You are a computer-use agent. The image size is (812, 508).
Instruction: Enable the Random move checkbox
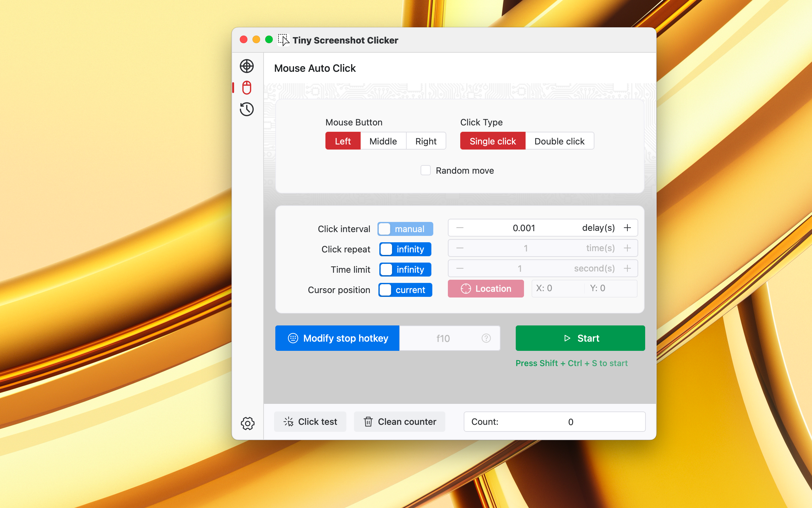point(425,170)
